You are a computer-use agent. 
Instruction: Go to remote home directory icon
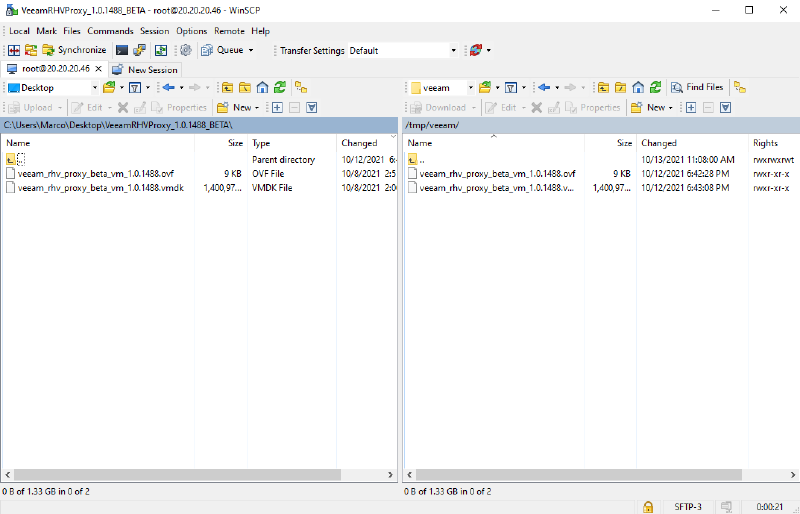tap(638, 88)
